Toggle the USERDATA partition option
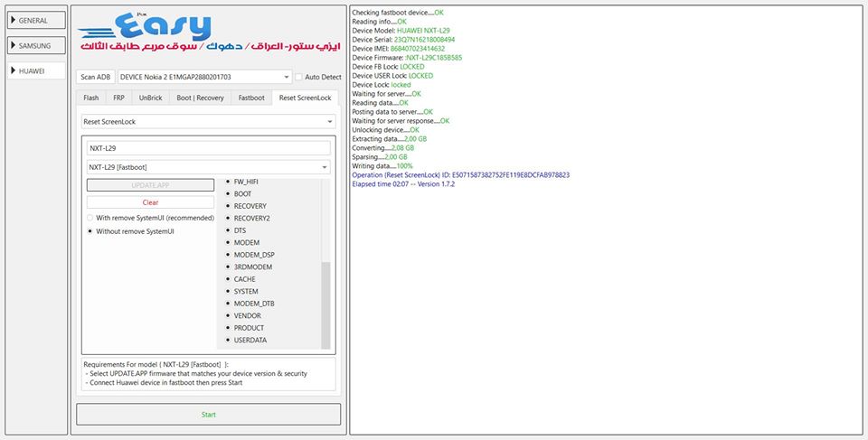Viewport: 868px width, 440px height. coord(246,340)
